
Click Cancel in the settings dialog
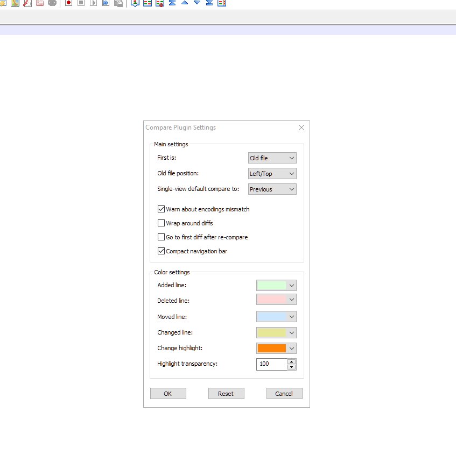pos(284,394)
